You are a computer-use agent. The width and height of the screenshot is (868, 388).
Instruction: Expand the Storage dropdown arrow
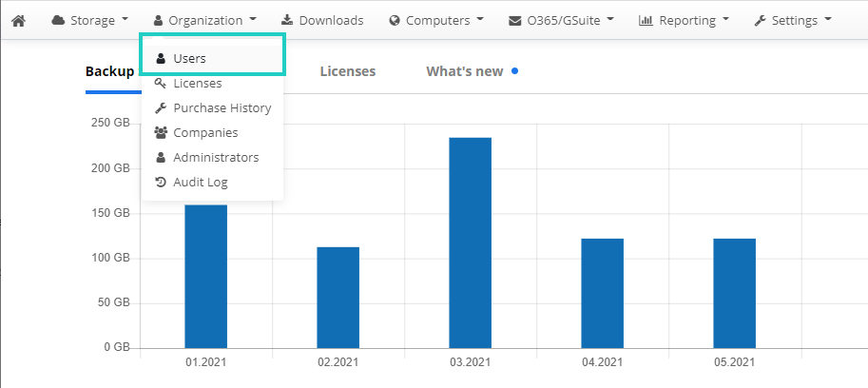coord(125,19)
